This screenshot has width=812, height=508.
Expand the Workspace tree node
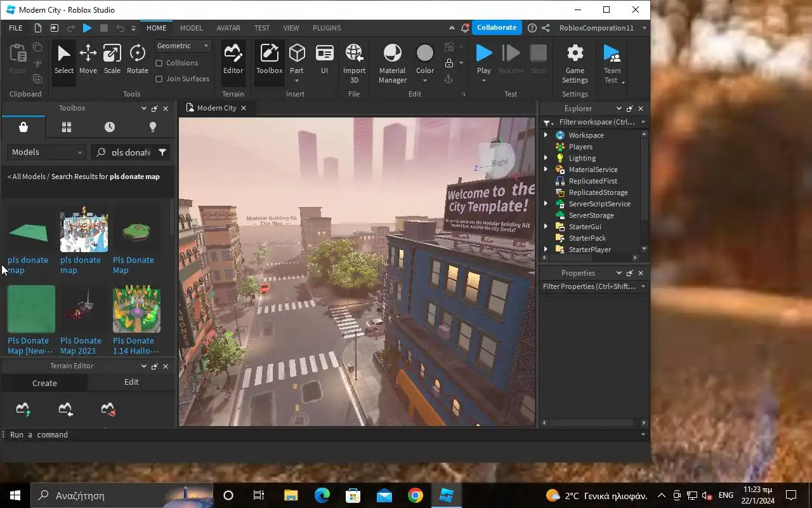[x=546, y=135]
